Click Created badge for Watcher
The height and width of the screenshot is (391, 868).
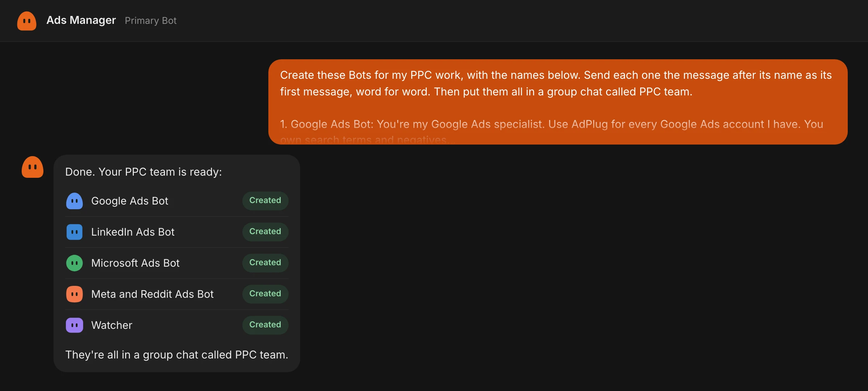pos(265,325)
